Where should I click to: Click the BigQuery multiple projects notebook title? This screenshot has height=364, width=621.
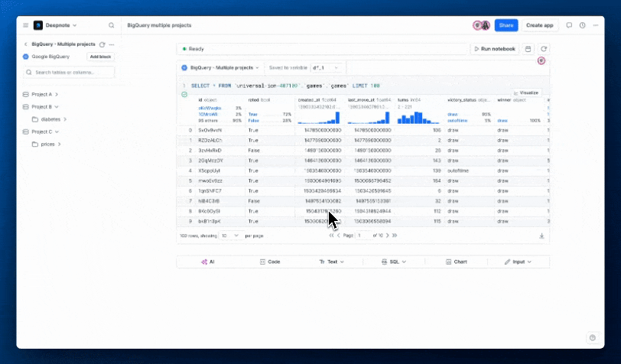tap(159, 25)
